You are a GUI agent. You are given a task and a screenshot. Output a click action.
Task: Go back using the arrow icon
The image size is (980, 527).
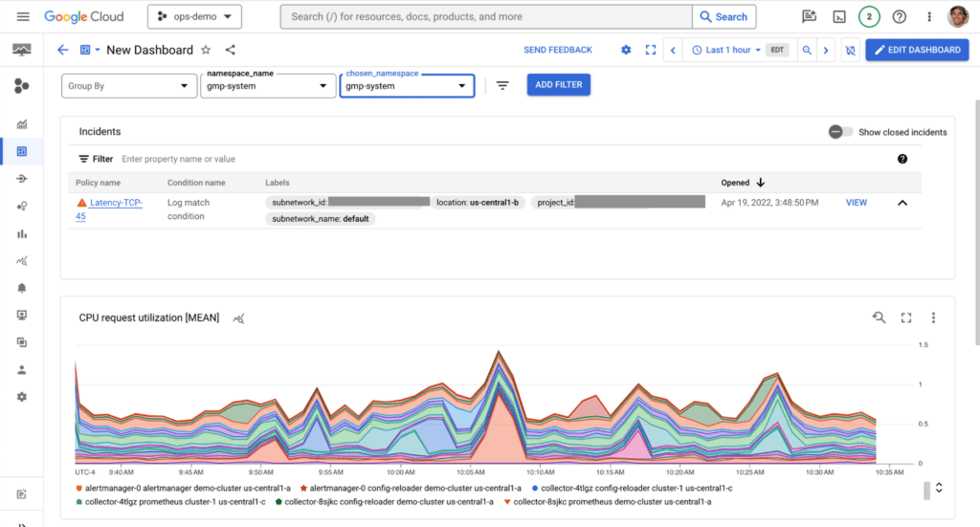[x=62, y=50]
